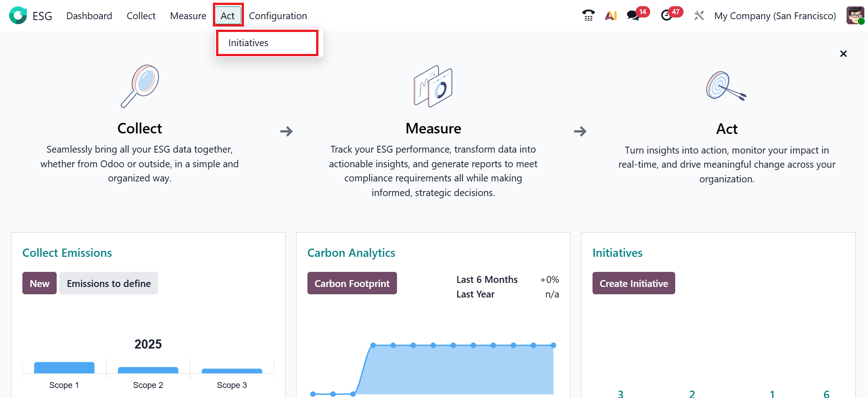
Task: Select Initiatives from the Act dropdown
Action: [249, 43]
